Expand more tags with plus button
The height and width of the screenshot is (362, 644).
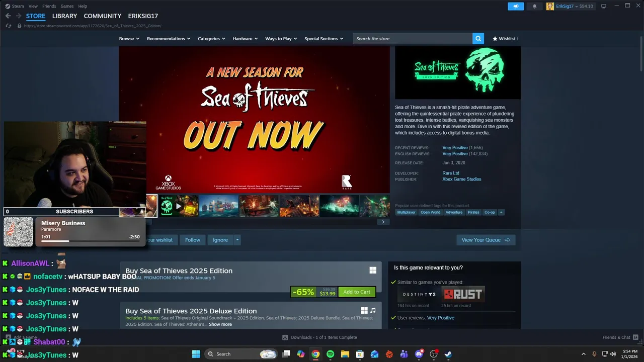501,212
